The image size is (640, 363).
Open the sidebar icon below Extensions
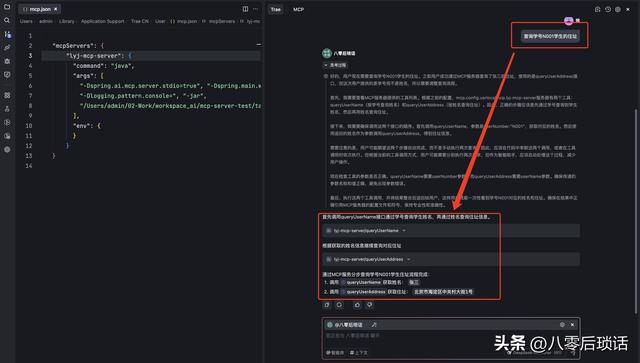point(7,109)
